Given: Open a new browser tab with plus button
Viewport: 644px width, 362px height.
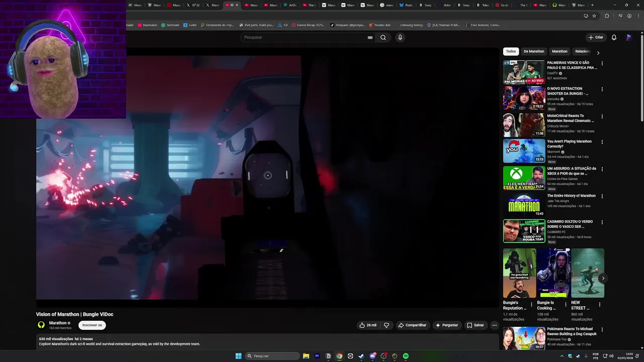Looking at the screenshot, I should click(592, 5).
